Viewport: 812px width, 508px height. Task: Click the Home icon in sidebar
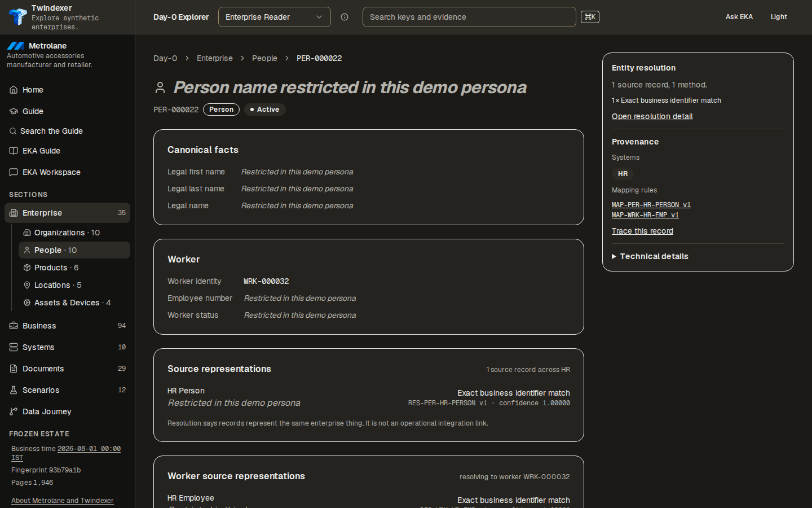pos(14,90)
